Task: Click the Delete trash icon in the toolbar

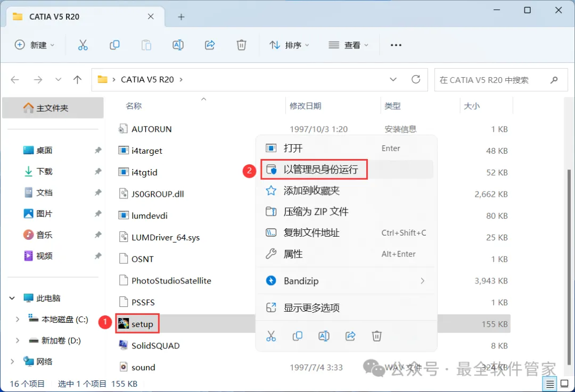Action: point(241,45)
